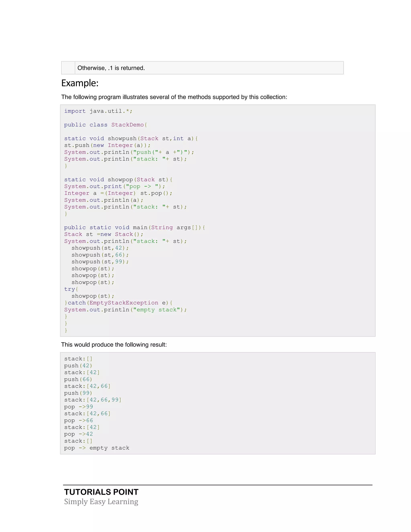Click the output line "push(42)"
The height and width of the screenshot is (532, 411).
(x=78, y=366)
